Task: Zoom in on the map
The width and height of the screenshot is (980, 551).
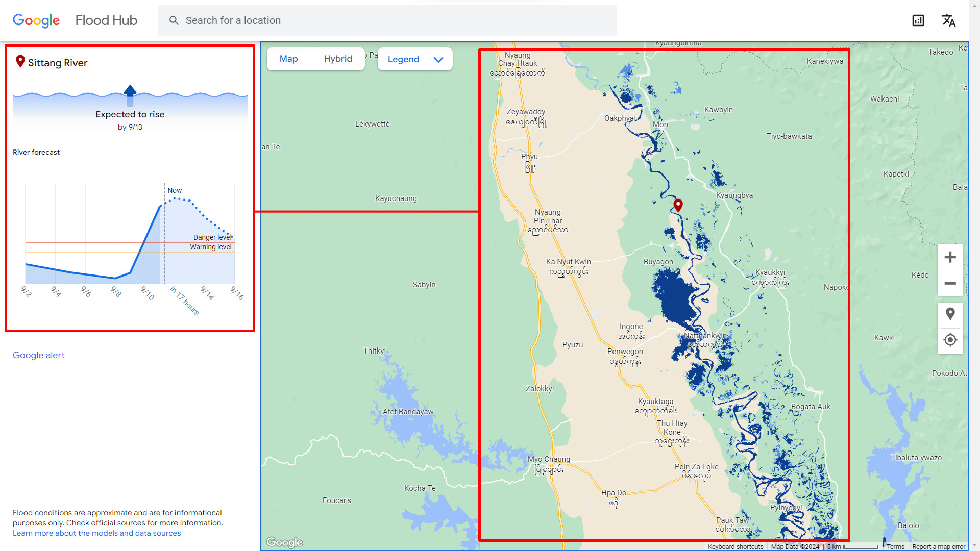Action: (950, 257)
